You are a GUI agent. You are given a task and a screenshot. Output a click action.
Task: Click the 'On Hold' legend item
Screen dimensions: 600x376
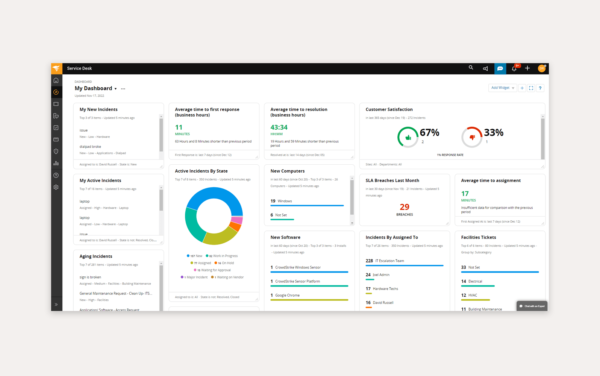(224, 263)
